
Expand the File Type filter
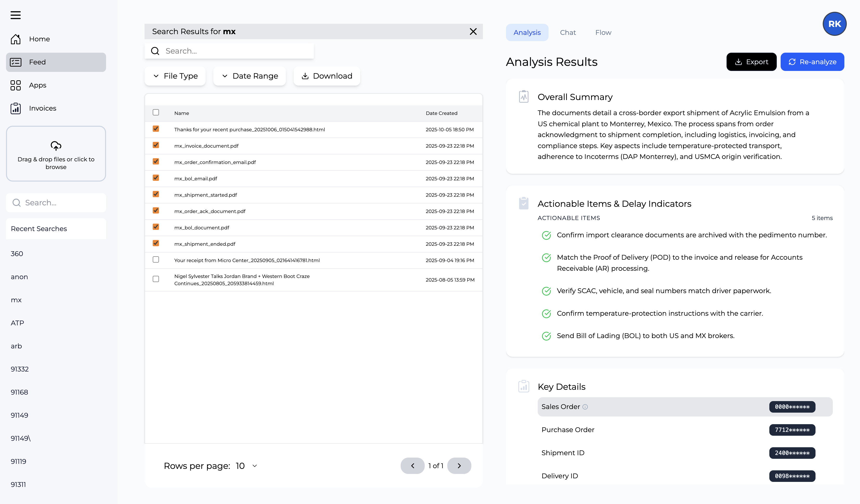pos(175,76)
